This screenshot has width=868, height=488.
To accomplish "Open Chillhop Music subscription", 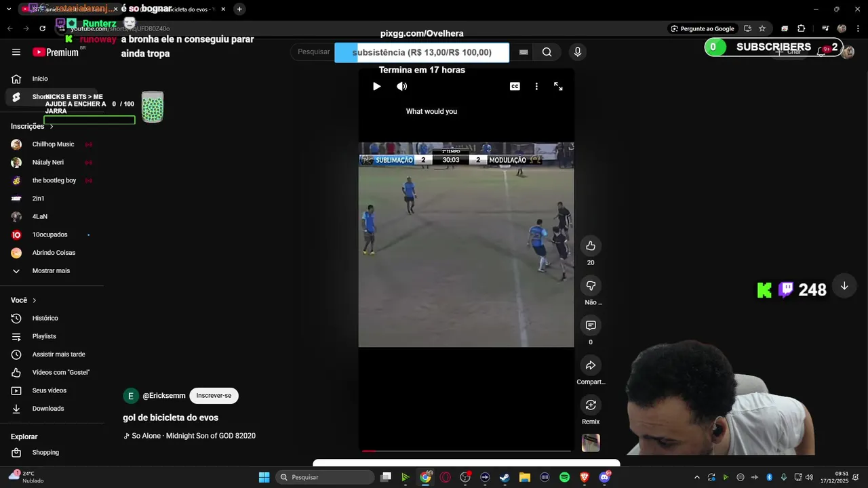I will click(x=52, y=144).
